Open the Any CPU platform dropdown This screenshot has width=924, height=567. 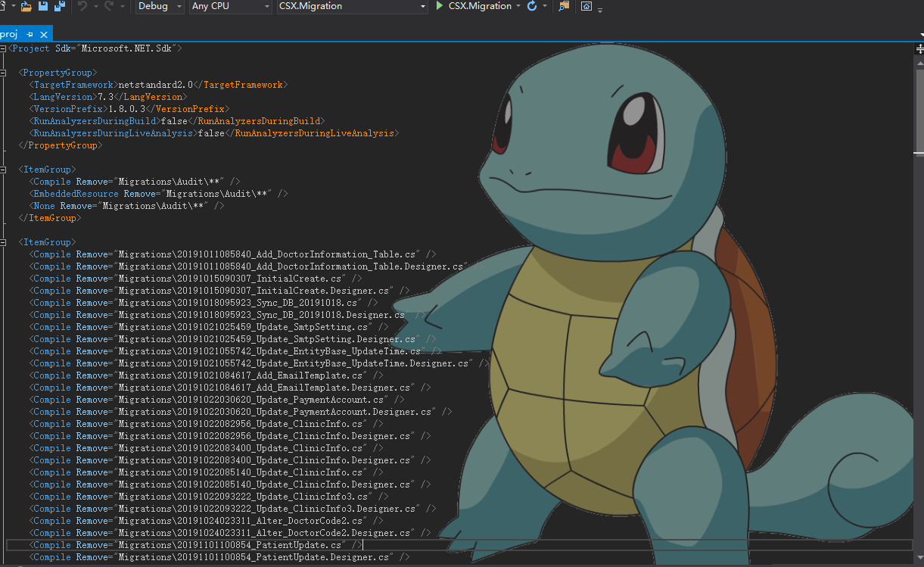[230, 6]
